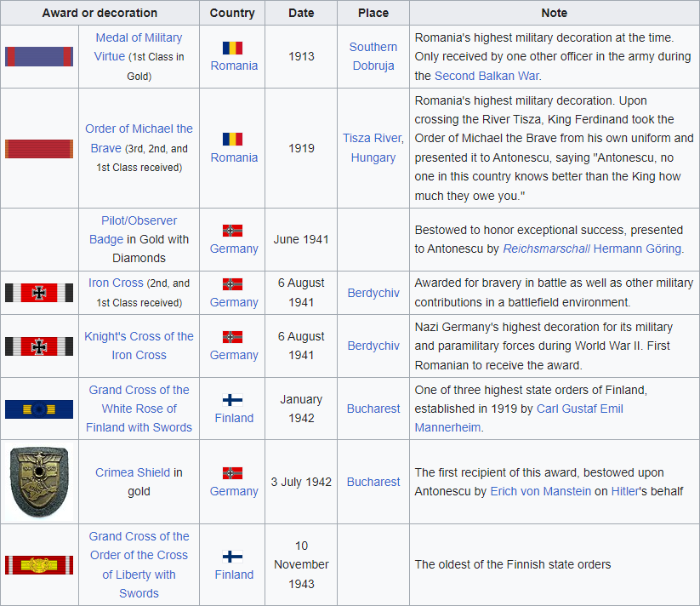Open Germany link in the Iron Cross 2nd/1st Class row

coord(234,302)
